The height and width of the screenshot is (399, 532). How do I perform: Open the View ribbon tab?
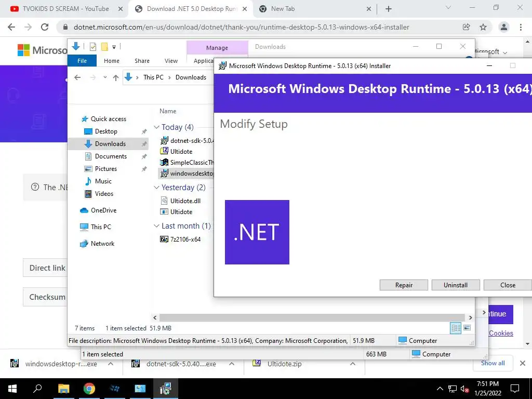tap(171, 61)
